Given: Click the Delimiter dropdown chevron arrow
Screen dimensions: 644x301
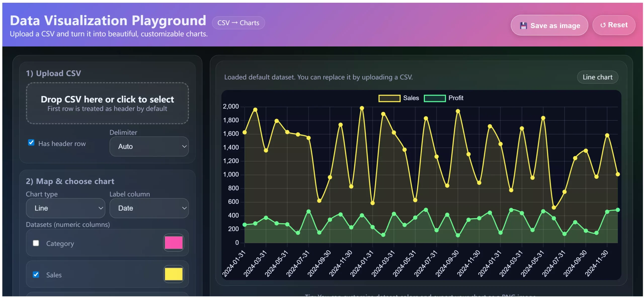Looking at the screenshot, I should point(184,146).
